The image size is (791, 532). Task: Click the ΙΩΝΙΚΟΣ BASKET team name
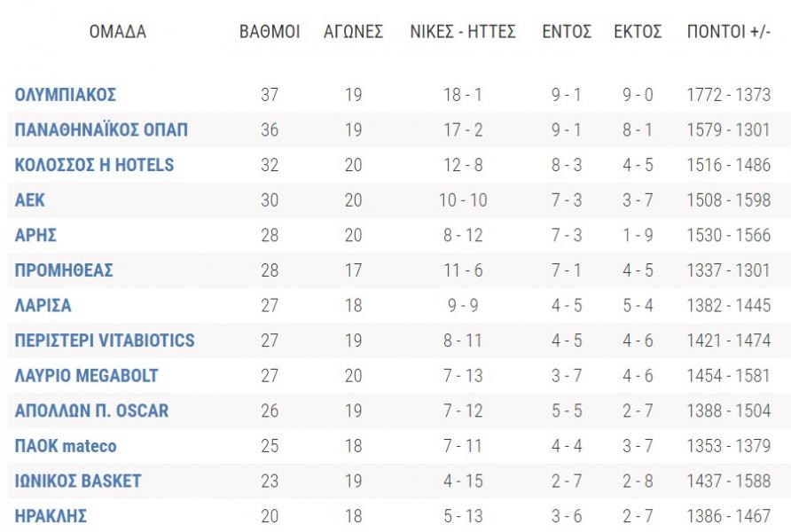pos(78,481)
